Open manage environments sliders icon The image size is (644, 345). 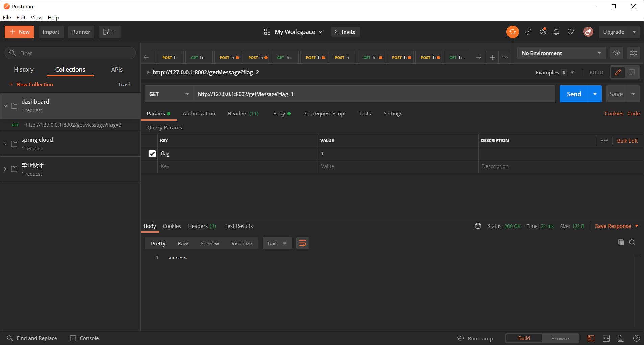634,53
